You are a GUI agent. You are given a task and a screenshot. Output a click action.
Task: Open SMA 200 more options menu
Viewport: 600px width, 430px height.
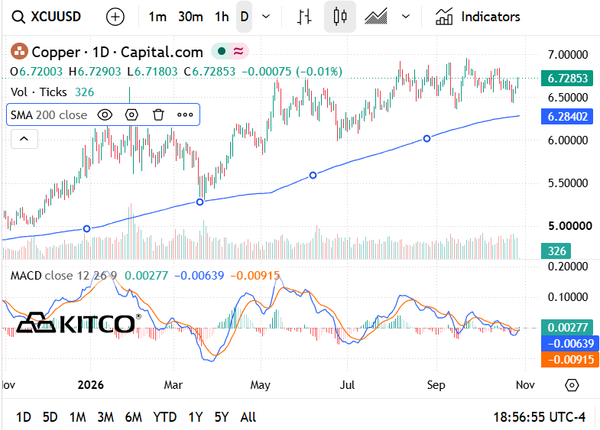point(185,115)
